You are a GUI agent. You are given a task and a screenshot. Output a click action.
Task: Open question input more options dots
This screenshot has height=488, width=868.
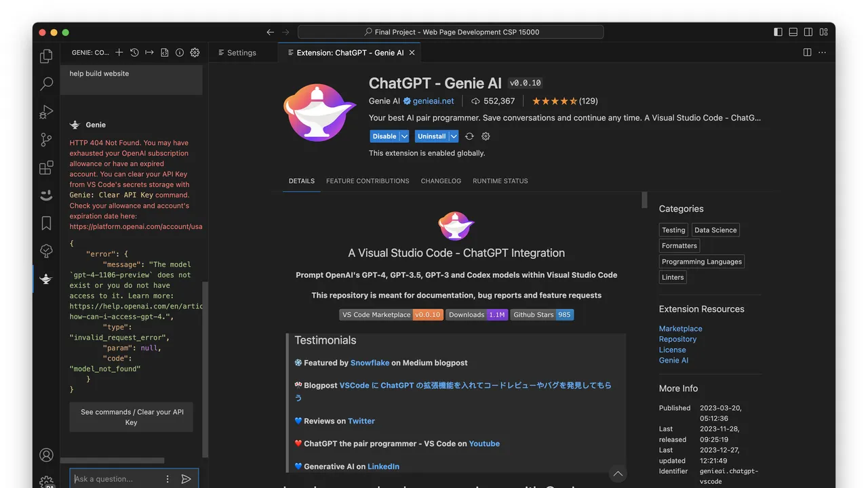167,479
